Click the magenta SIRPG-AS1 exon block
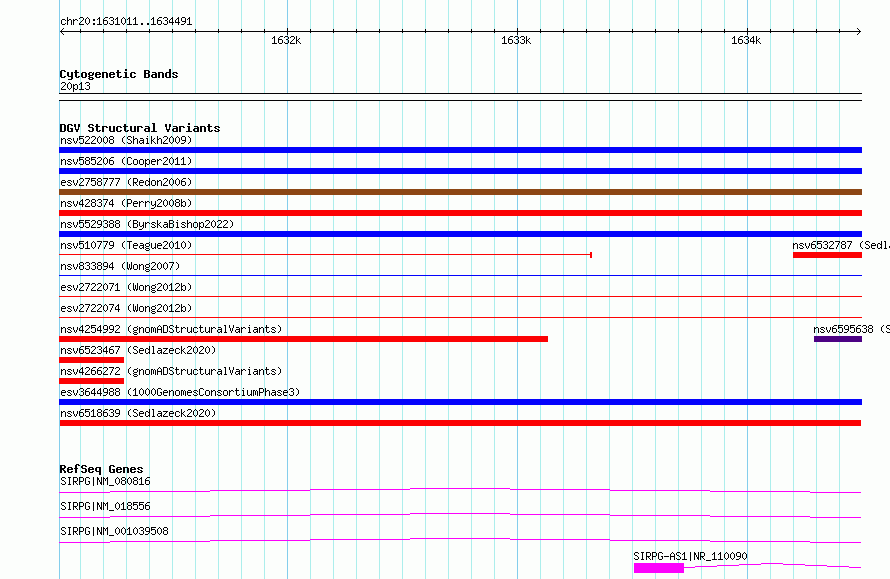Screen dimensions: 890x579 [659, 568]
